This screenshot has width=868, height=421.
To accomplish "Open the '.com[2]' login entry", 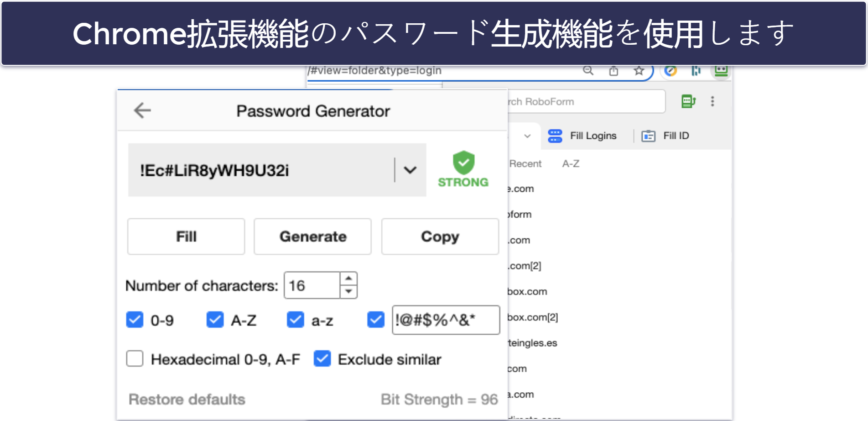I will click(525, 266).
